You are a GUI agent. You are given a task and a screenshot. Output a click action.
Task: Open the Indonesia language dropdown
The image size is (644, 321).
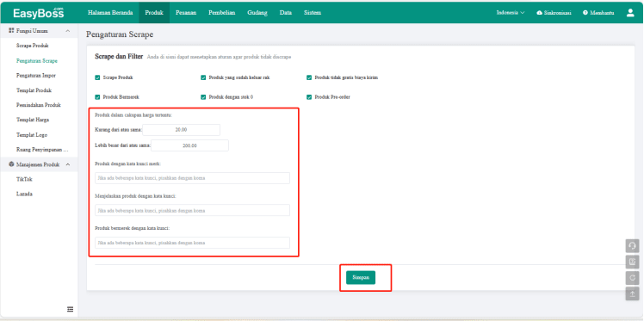point(511,13)
